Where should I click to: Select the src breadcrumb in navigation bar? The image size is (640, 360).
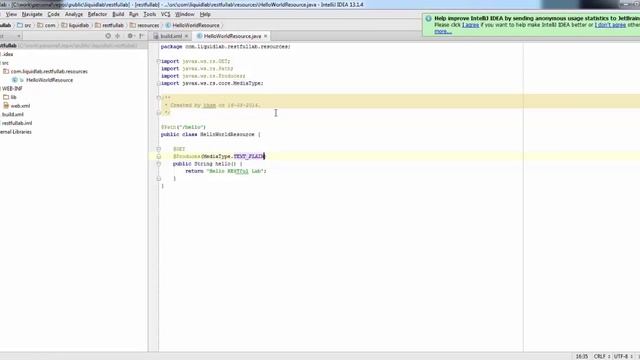tap(24, 25)
